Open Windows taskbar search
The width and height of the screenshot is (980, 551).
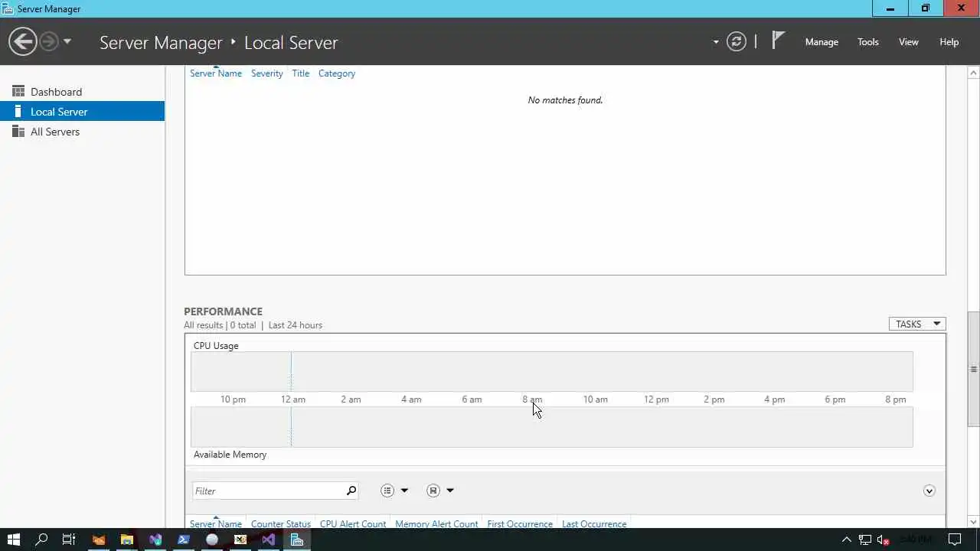point(42,540)
